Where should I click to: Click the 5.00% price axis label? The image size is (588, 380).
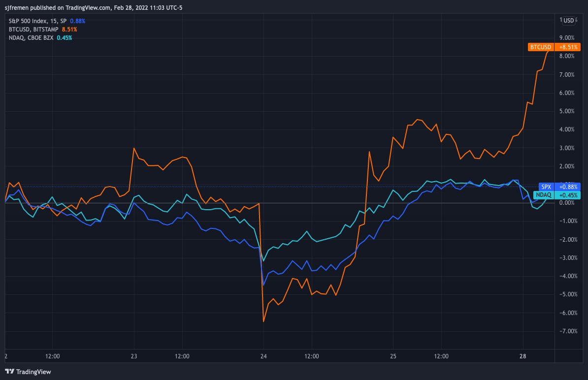click(x=567, y=111)
